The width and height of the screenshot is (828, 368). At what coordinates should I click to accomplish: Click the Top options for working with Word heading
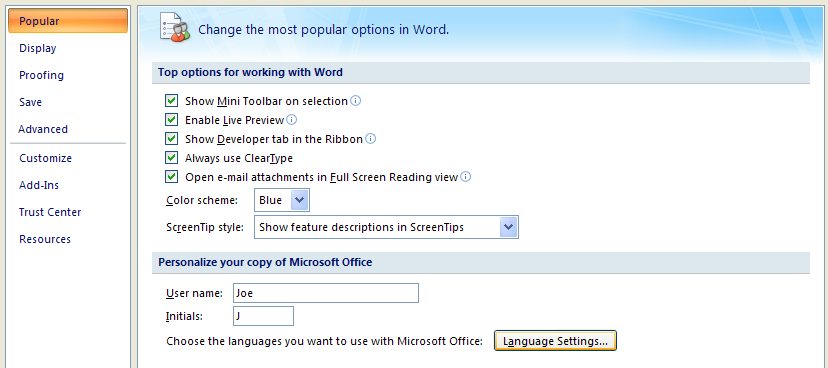[x=250, y=72]
